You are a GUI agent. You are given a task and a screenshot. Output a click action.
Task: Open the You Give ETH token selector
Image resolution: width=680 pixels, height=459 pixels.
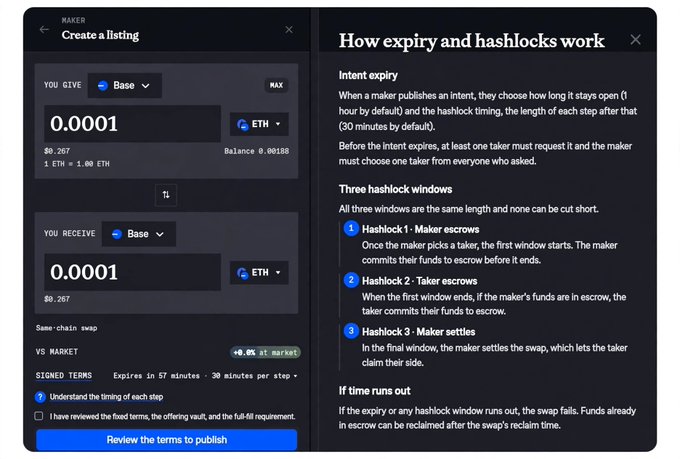tap(259, 124)
